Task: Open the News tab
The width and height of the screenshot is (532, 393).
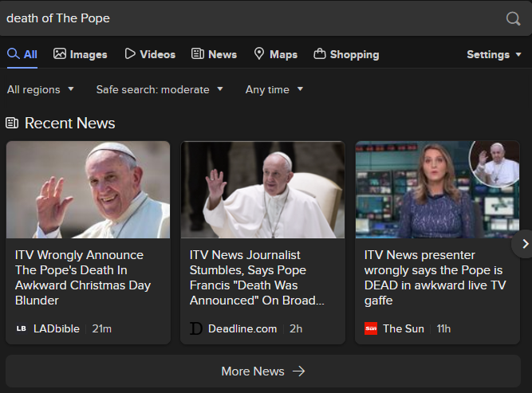Action: (x=214, y=54)
